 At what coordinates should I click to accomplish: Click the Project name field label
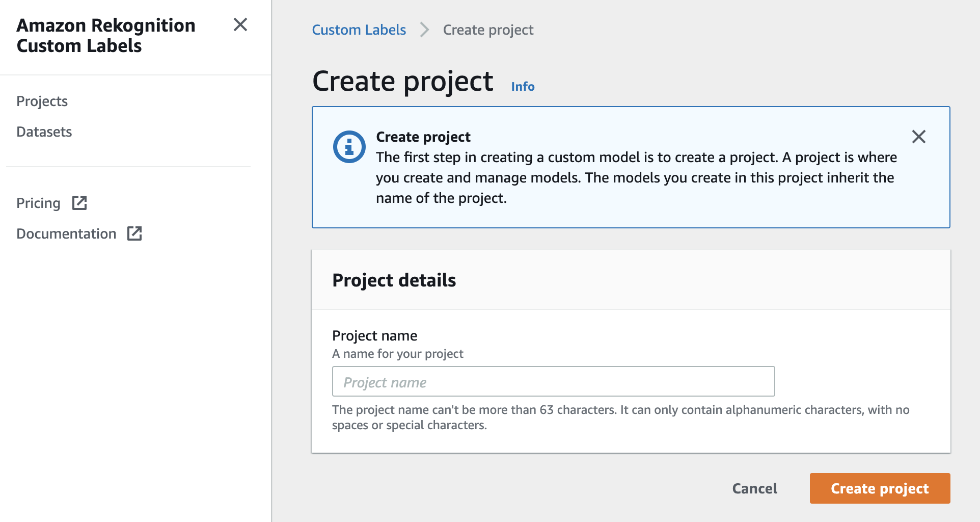pos(374,335)
